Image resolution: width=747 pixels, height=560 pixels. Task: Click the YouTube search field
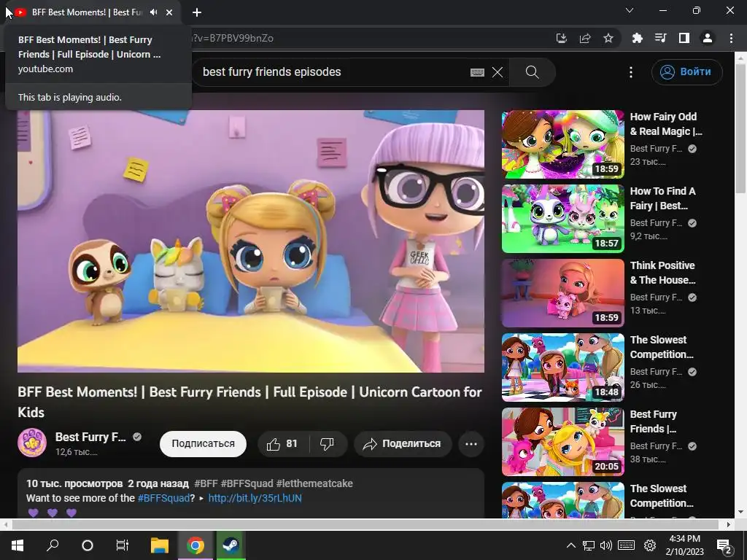tap(333, 72)
